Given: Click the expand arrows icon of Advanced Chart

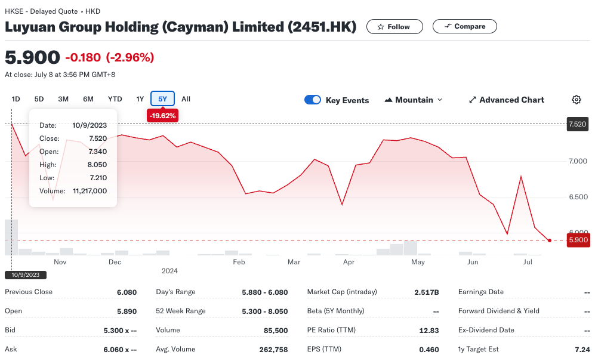Looking at the screenshot, I should [x=473, y=100].
